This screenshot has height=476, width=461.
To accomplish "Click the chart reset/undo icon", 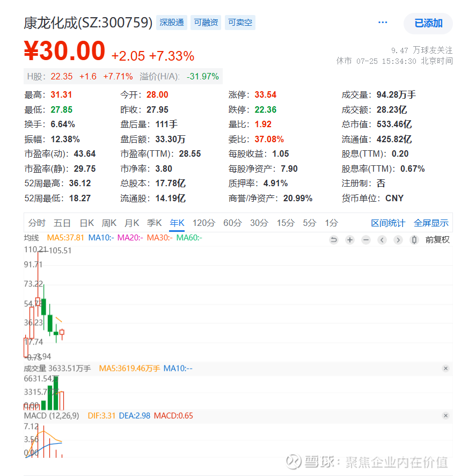I will point(333,240).
